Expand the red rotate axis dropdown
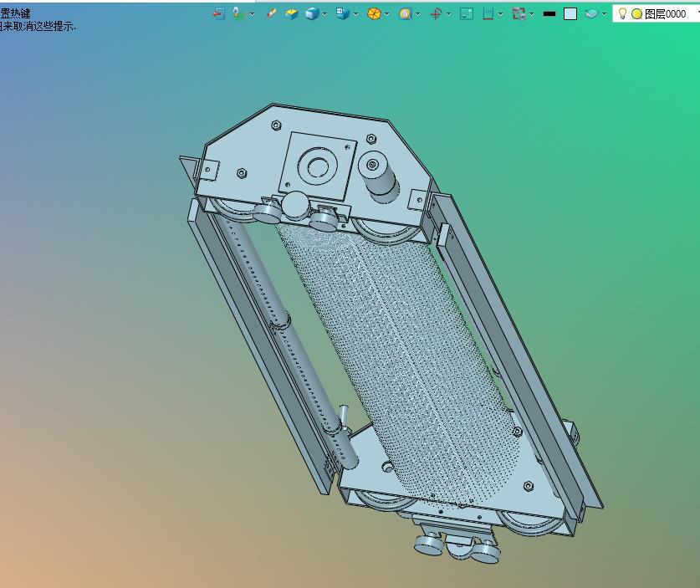 448,14
